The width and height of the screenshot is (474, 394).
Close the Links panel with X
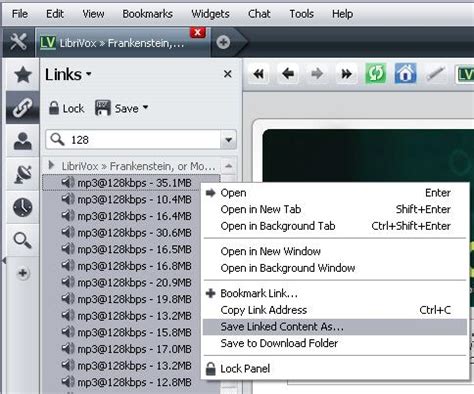tap(228, 74)
